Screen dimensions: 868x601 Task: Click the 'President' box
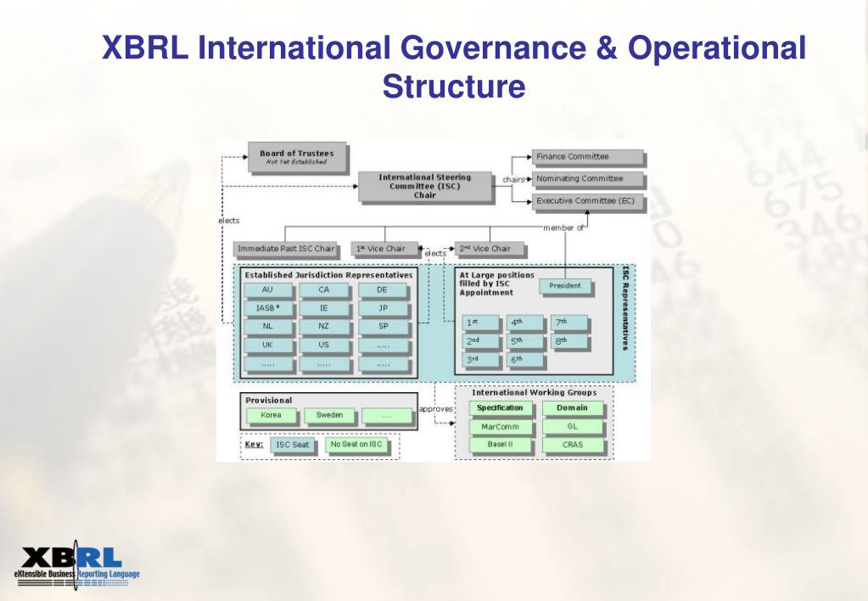(x=564, y=286)
